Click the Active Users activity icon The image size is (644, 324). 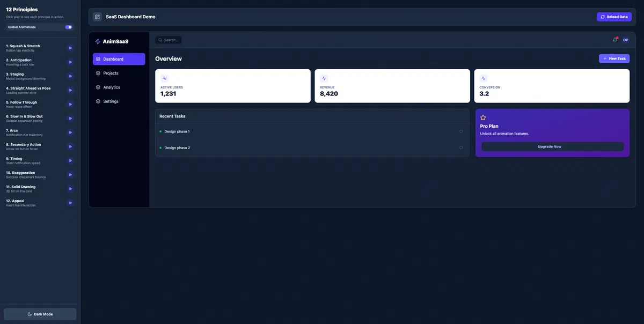(164, 78)
